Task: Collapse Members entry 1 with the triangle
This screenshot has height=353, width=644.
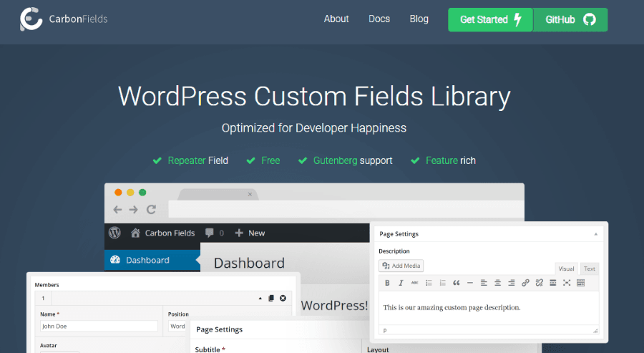Action: coord(260,299)
